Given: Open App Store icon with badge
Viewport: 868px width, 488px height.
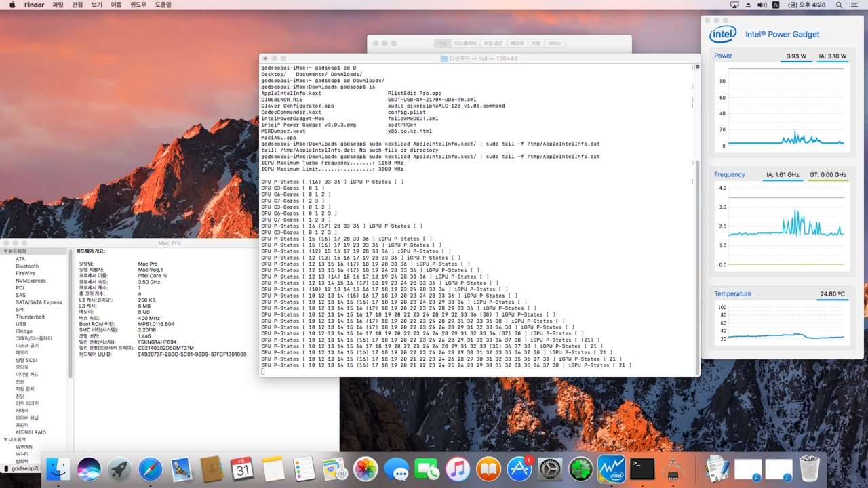Looking at the screenshot, I should (519, 469).
